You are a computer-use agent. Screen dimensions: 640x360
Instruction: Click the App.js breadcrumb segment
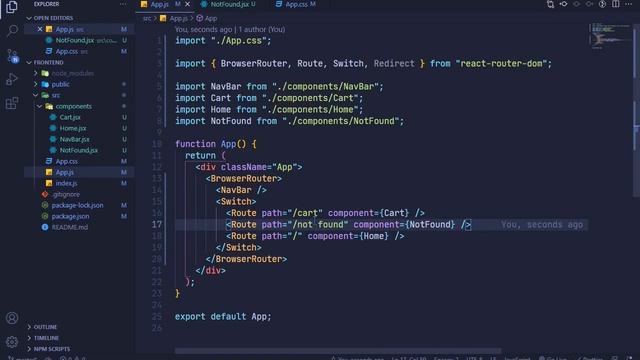pyautogui.click(x=178, y=18)
